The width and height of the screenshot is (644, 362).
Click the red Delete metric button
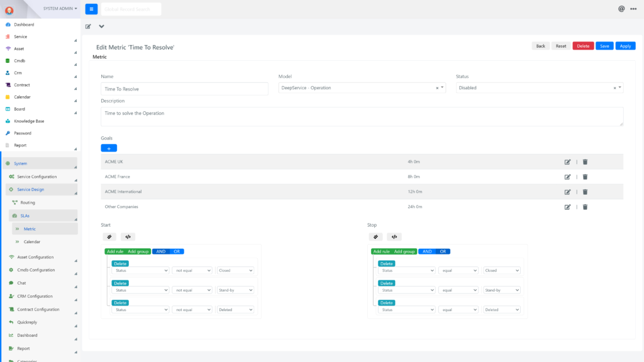pyautogui.click(x=583, y=46)
